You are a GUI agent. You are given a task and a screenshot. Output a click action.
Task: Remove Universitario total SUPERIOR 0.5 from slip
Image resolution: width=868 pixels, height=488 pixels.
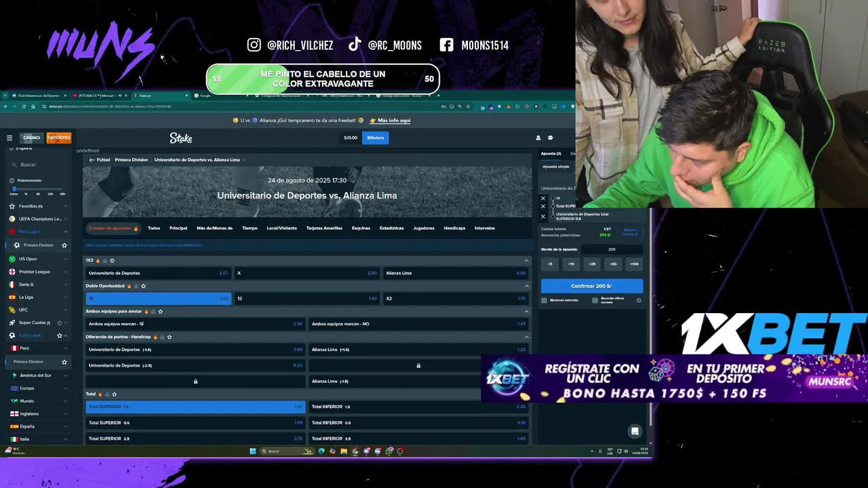(x=543, y=216)
